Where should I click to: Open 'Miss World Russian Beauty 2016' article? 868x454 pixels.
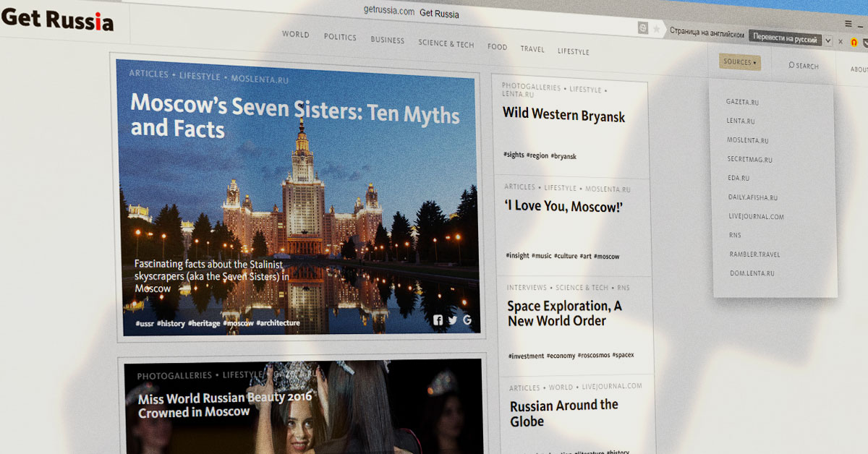tap(226, 405)
